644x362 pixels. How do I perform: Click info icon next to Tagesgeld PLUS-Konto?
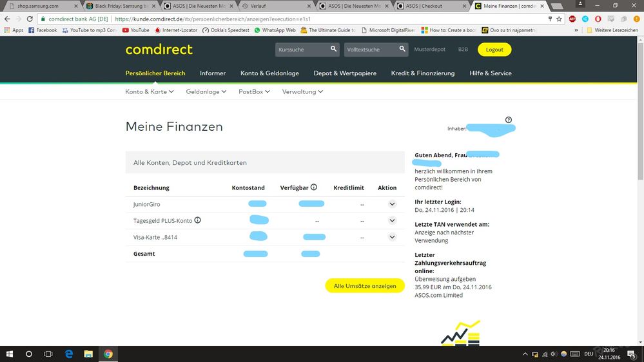[198, 220]
